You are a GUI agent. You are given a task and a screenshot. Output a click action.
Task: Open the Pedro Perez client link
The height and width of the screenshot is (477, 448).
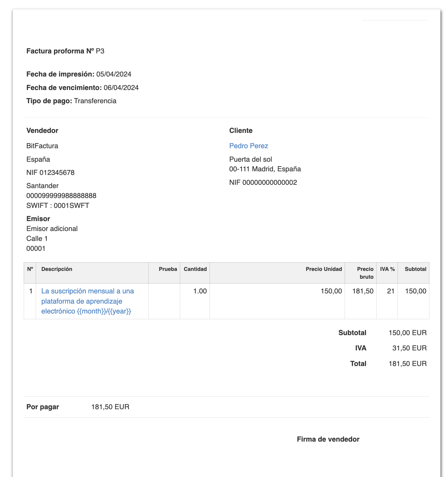tap(248, 146)
